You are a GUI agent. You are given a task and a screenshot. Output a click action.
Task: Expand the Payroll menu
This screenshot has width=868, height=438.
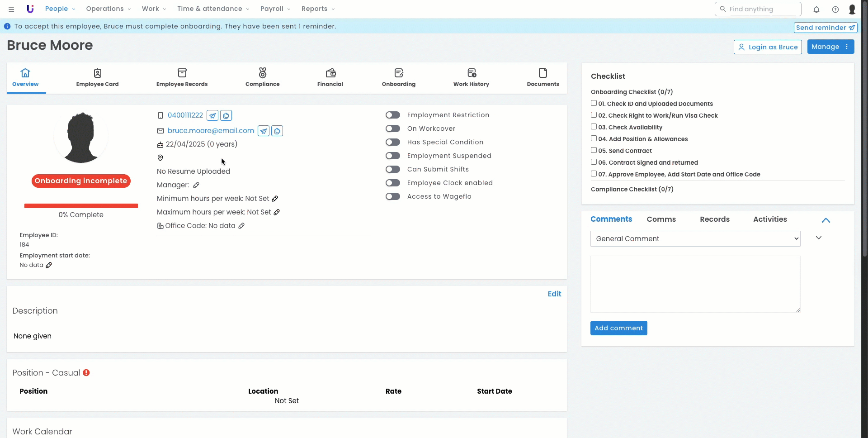point(275,9)
